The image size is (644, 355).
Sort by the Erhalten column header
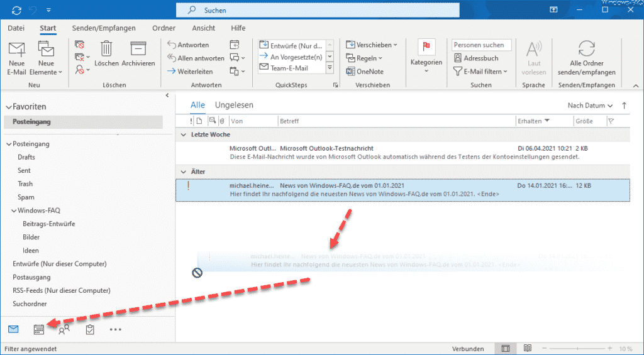click(x=545, y=121)
